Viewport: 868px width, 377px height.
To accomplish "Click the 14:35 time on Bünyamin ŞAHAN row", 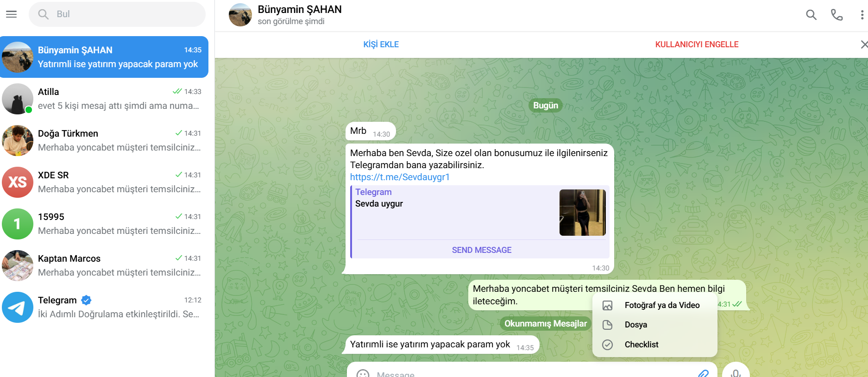I will pyautogui.click(x=193, y=50).
